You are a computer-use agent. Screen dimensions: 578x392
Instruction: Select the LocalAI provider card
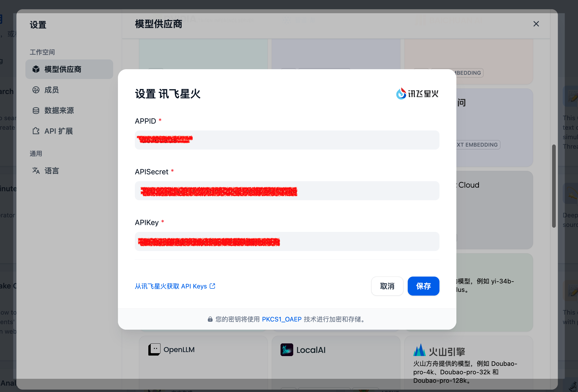pyautogui.click(x=336, y=363)
